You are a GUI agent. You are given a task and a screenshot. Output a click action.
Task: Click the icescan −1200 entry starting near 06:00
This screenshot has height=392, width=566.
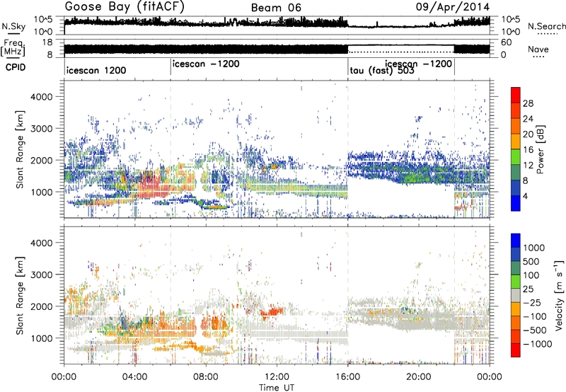tap(206, 64)
